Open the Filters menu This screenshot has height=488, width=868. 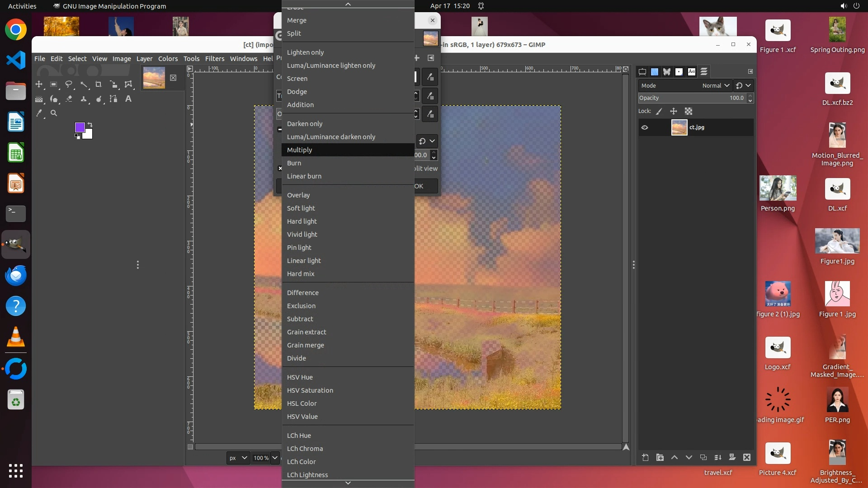pos(214,59)
